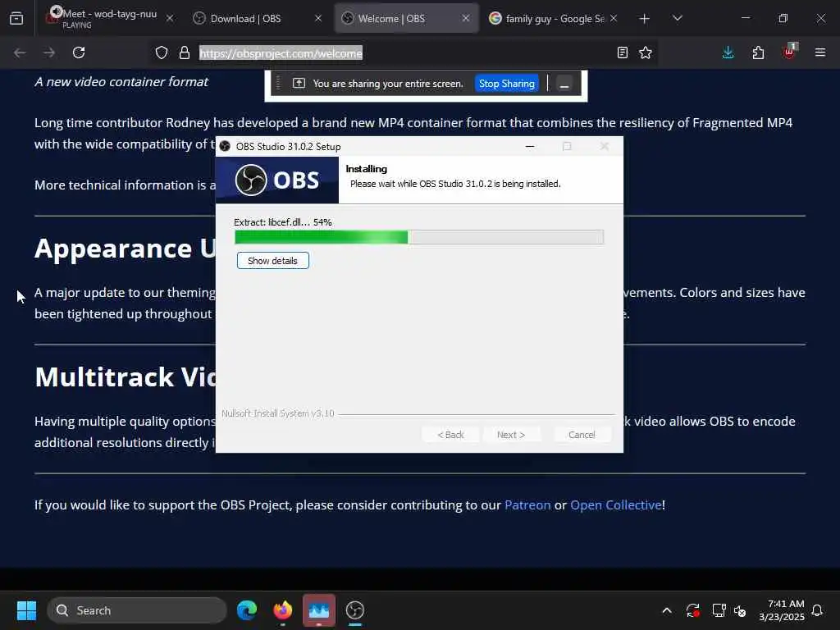The height and width of the screenshot is (630, 840).
Task: Launch Microsoft Edge from taskbar
Action: pyautogui.click(x=247, y=610)
